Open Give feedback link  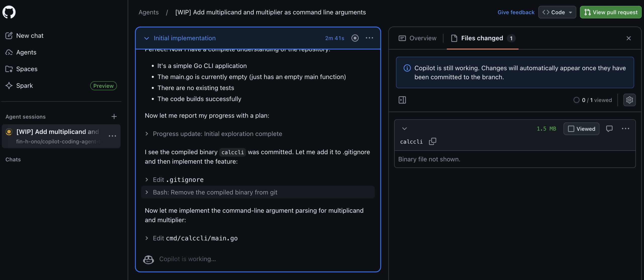pos(516,12)
